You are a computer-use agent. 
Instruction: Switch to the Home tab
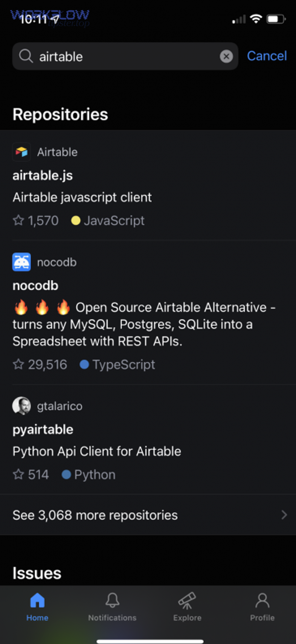click(37, 607)
